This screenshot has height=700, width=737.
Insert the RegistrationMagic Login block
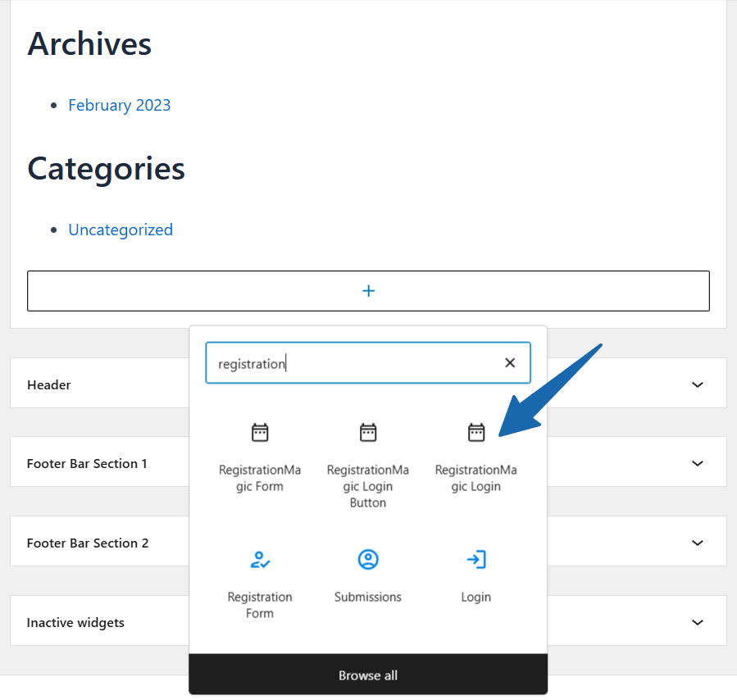tap(475, 457)
